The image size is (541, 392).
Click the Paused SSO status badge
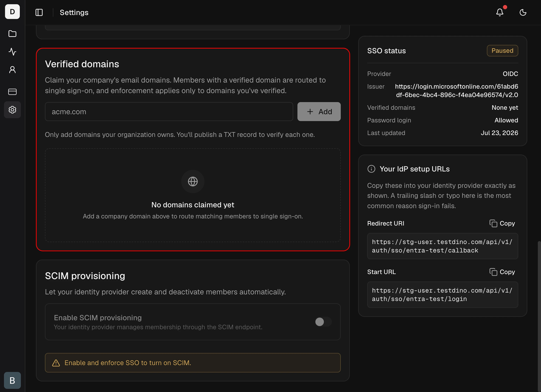click(502, 51)
